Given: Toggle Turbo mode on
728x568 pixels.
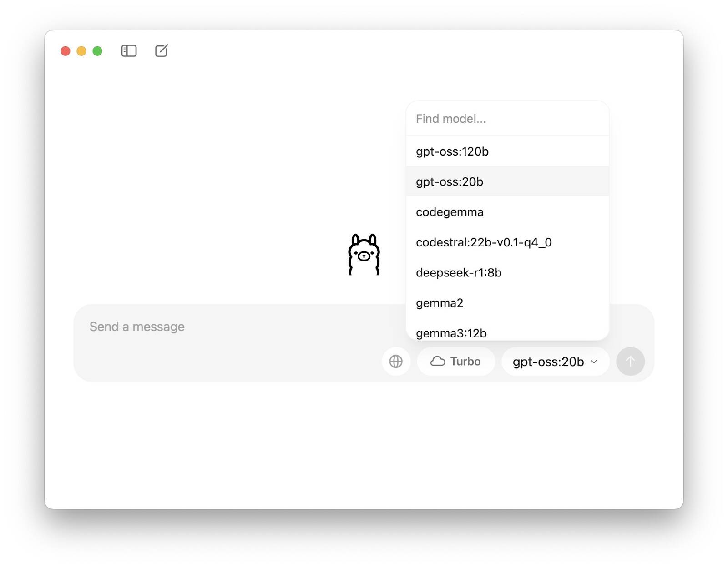Looking at the screenshot, I should tap(456, 362).
